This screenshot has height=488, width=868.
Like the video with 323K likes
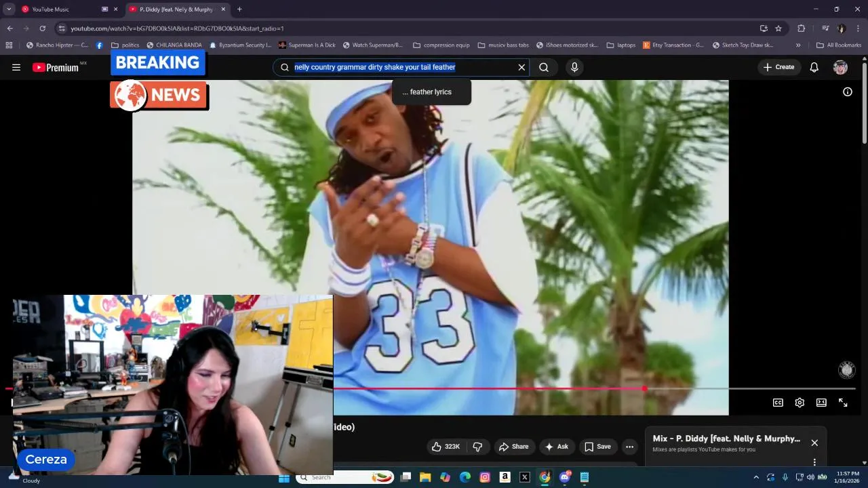(446, 447)
